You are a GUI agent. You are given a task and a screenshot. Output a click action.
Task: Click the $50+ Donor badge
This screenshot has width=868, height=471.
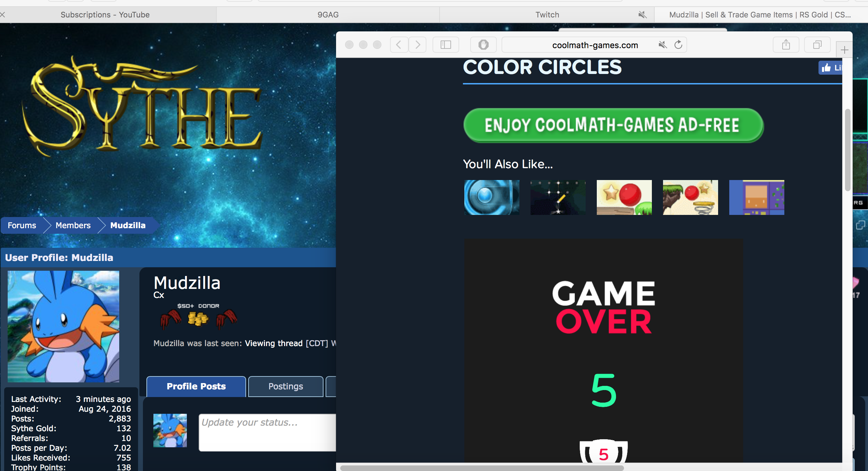click(198, 316)
